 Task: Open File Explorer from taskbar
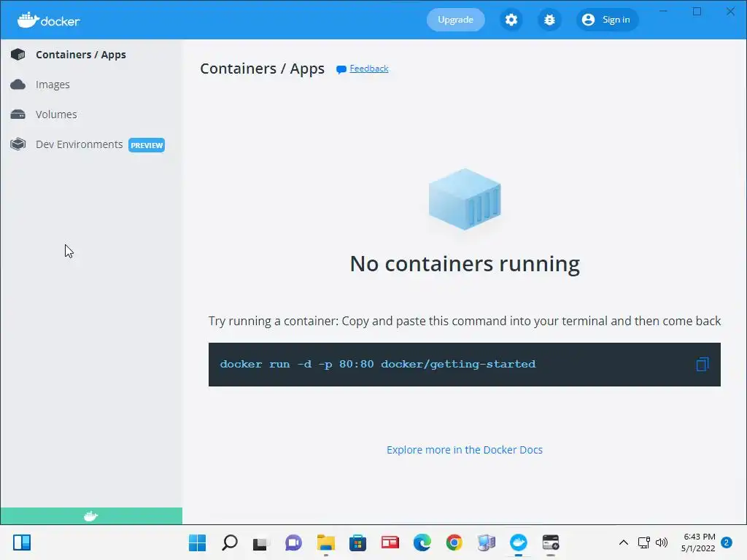tap(326, 542)
